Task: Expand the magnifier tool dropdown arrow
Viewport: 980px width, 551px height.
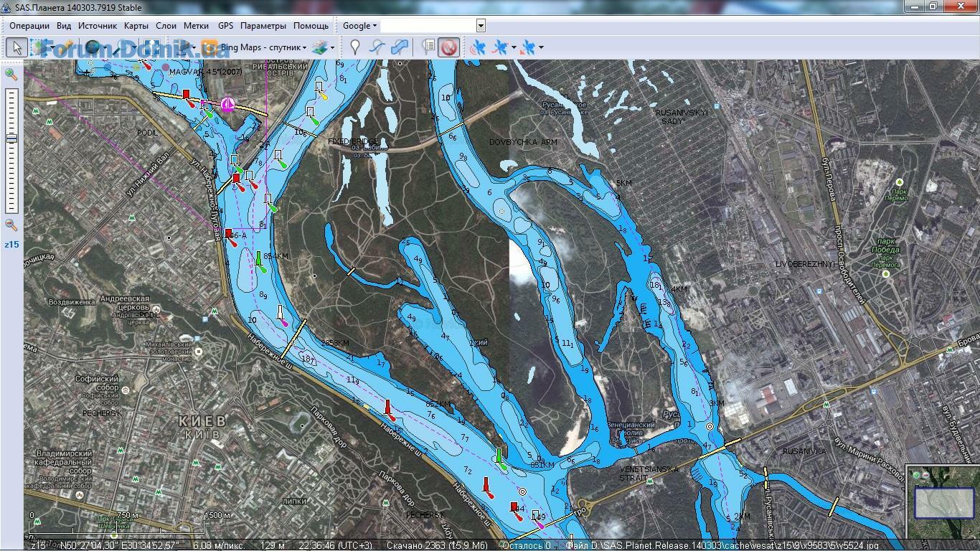Action: (x=134, y=47)
